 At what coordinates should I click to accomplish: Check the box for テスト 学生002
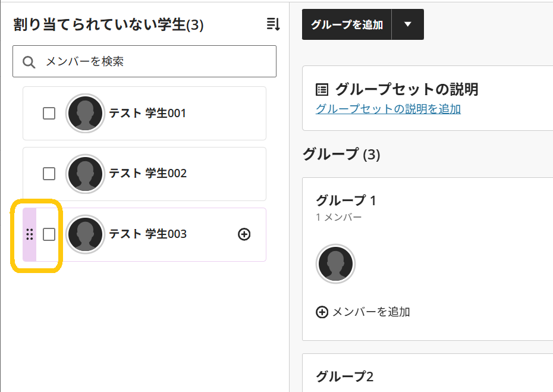[49, 174]
